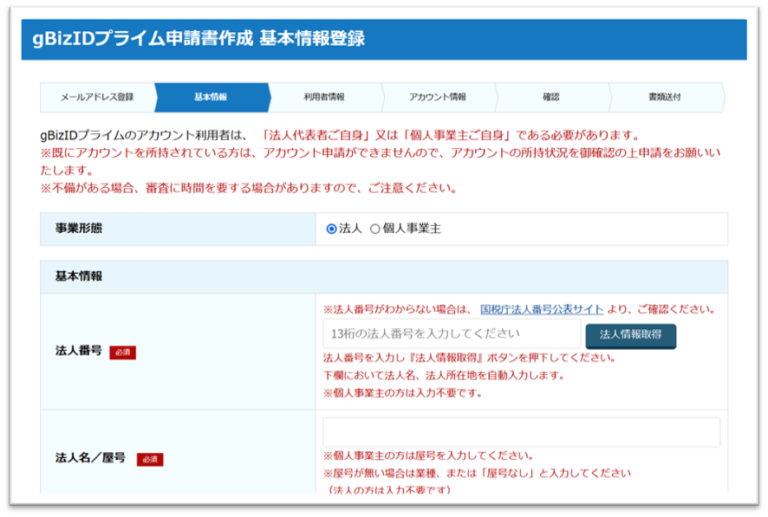
Task: Open the アカウント情報 step
Action: pyautogui.click(x=437, y=97)
